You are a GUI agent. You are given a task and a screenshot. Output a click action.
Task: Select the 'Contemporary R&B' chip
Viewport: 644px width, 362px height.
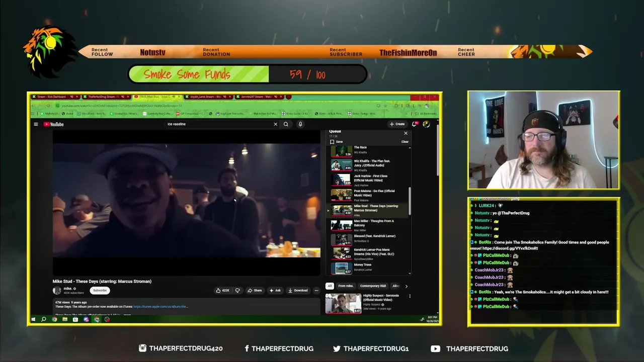[x=373, y=286]
